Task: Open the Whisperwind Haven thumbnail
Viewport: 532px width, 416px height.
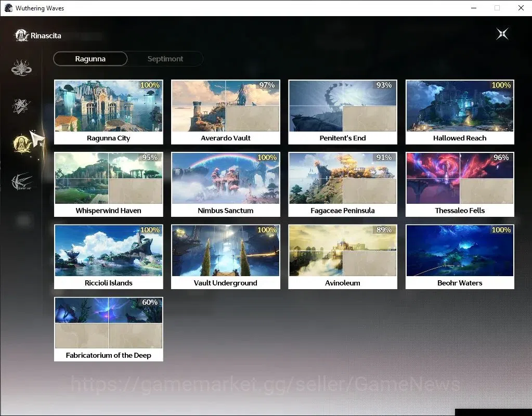Action: [109, 178]
